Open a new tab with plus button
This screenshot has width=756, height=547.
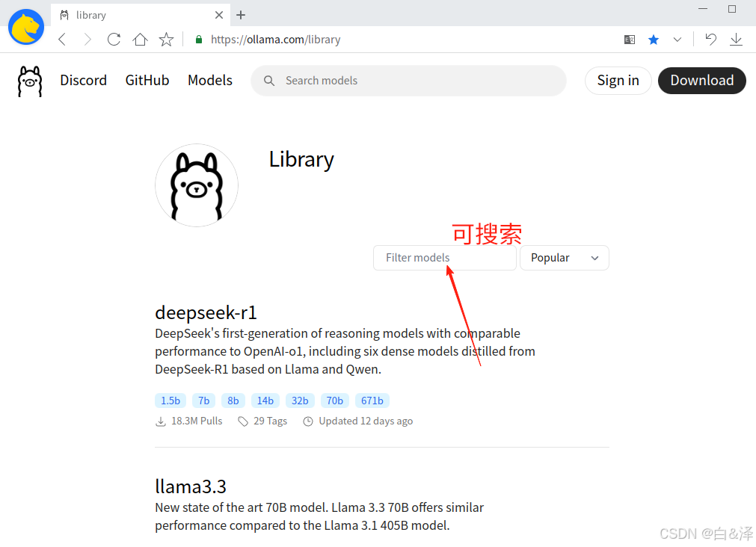[241, 15]
